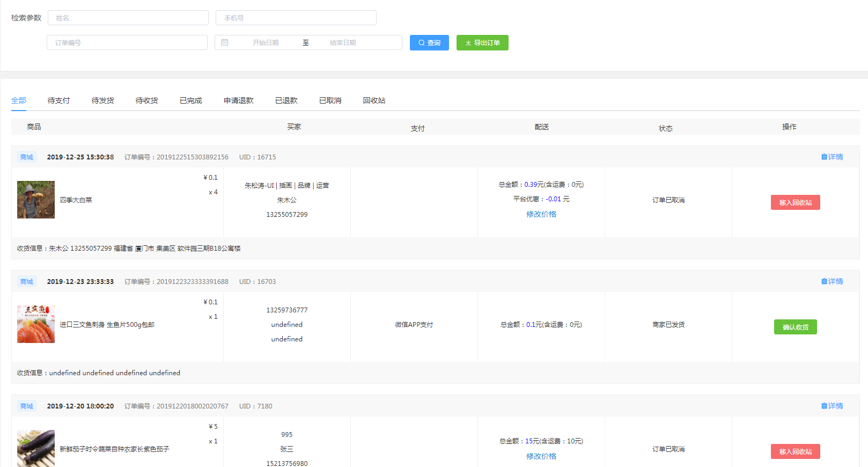868x467 pixels.
Task: Click the 订单编号 order number search field
Action: 127,42
